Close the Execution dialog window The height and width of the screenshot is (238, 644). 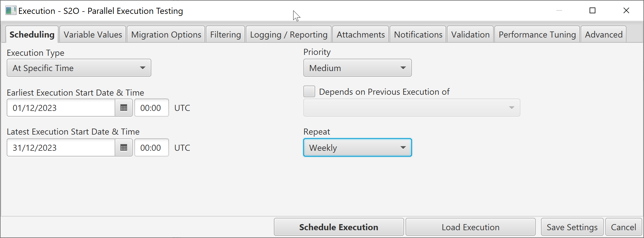626,11
